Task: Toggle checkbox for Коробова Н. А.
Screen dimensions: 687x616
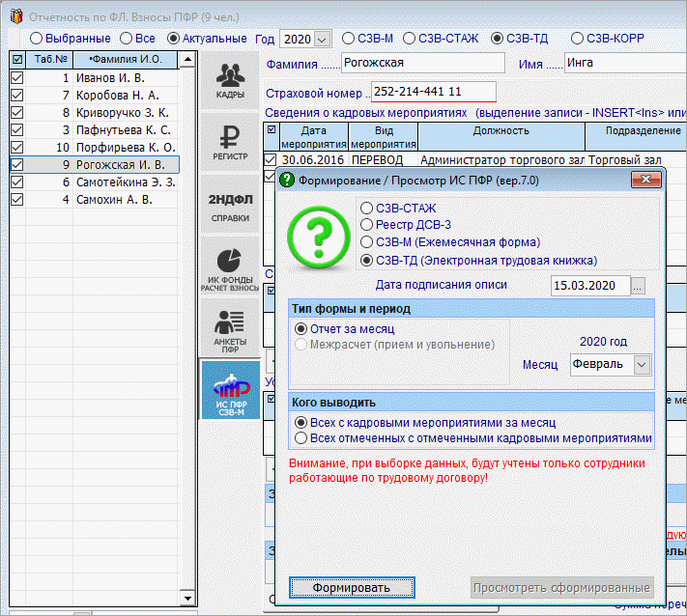Action: point(17,95)
